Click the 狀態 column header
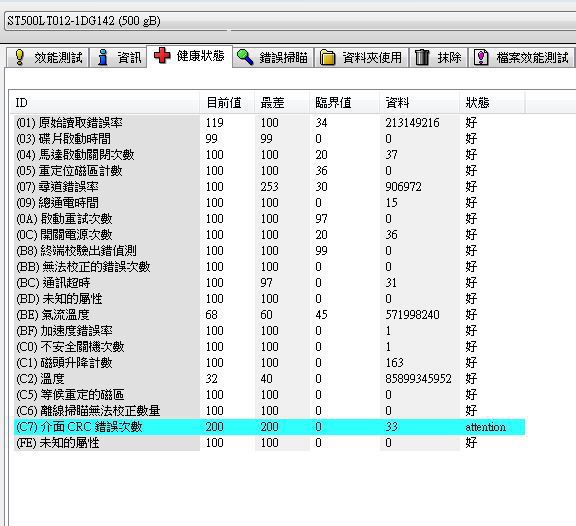Screen dimensions: 576x526 tap(492, 102)
